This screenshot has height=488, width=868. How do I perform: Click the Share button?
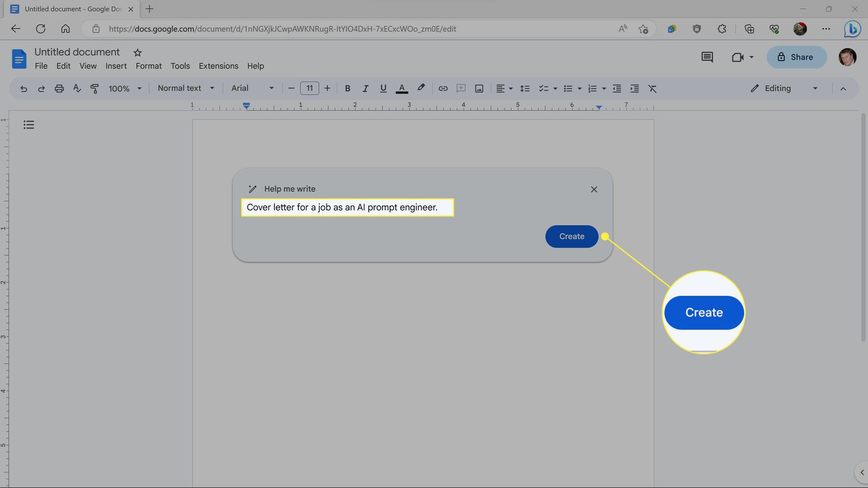796,57
